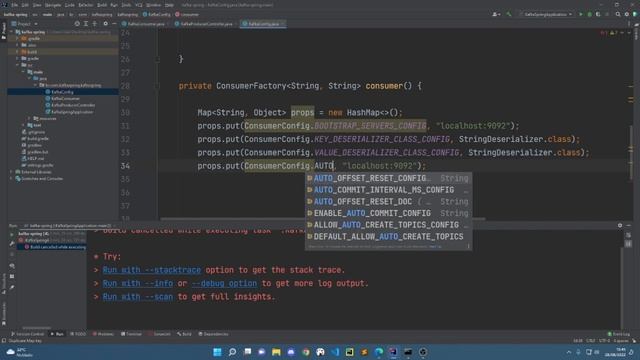Rerun the build in Run panel
The image size is (640, 360).
(11, 234)
